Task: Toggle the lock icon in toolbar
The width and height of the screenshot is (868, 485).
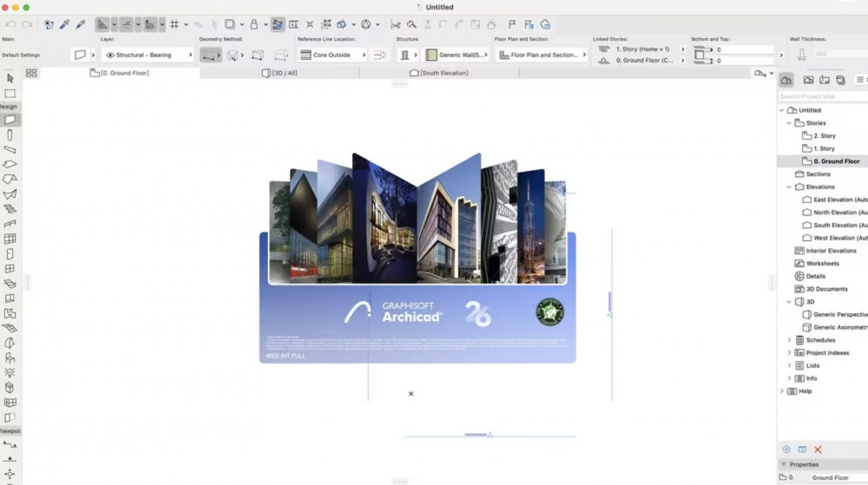Action: coord(254,24)
